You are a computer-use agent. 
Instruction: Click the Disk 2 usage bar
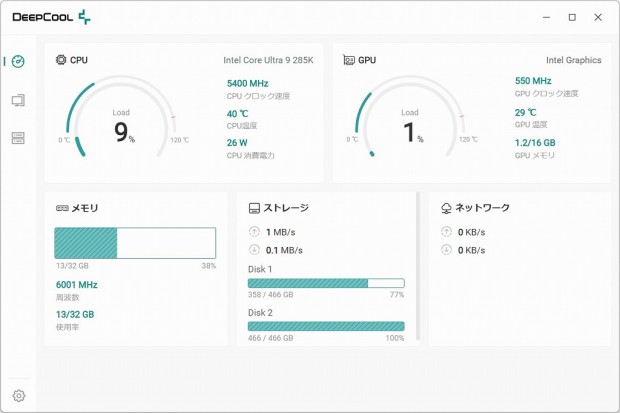click(x=326, y=326)
